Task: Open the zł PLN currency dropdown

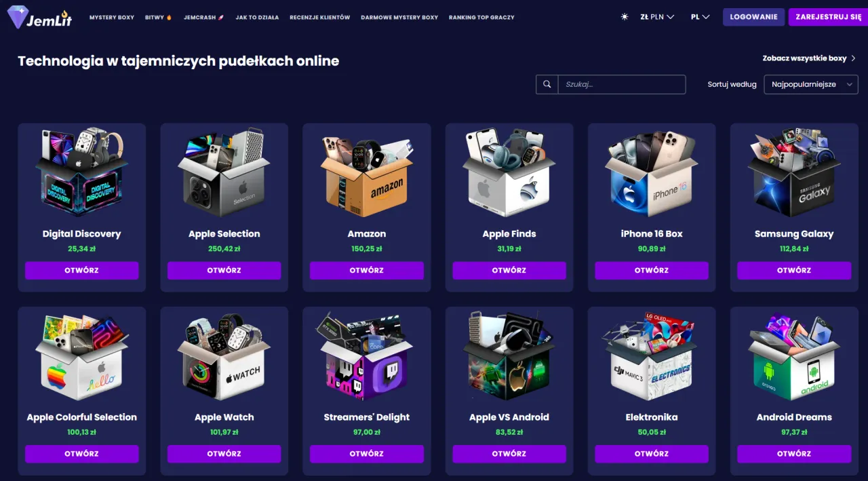Action: (x=657, y=17)
